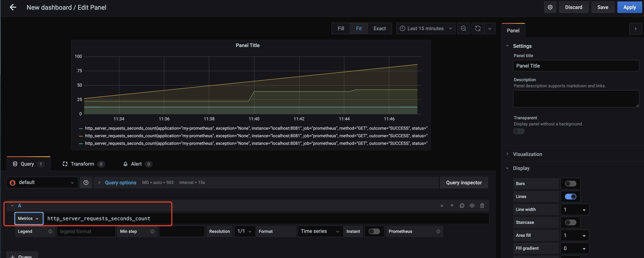644x258 pixels.
Task: Open the Alert tab
Action: (136, 164)
